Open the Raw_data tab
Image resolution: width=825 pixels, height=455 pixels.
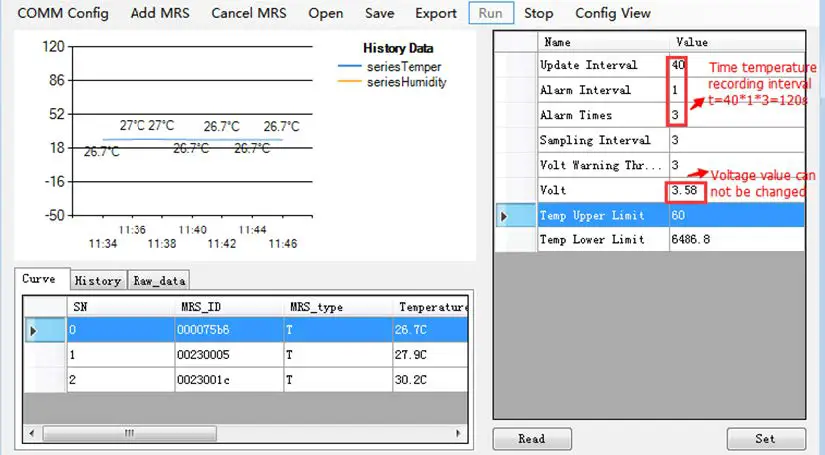tap(159, 281)
